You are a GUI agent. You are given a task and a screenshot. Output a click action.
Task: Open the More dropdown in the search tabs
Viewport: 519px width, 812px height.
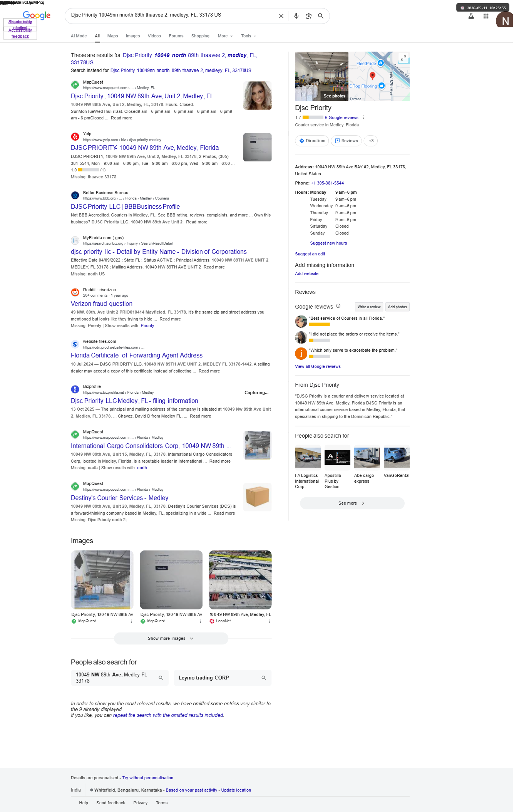point(225,36)
